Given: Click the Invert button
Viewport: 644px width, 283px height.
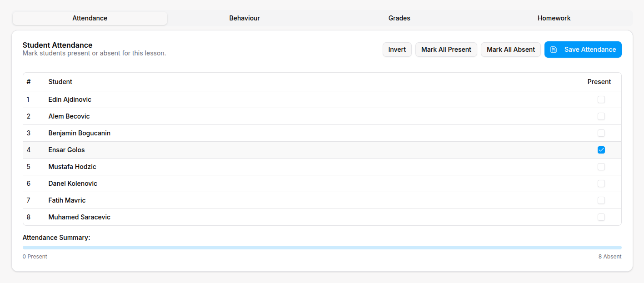Looking at the screenshot, I should 397,50.
